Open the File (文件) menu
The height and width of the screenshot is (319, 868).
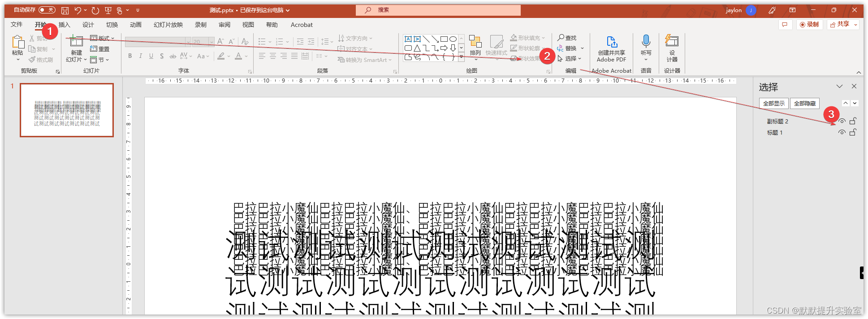(x=17, y=25)
